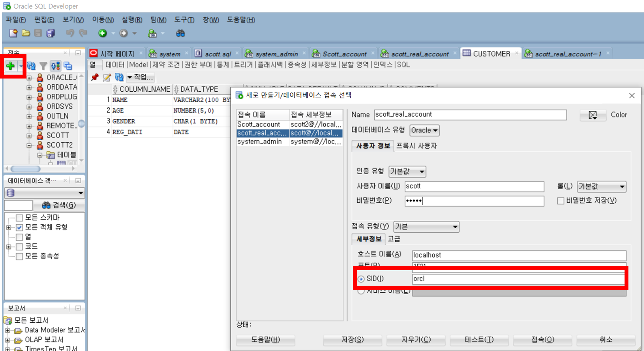Click into the 사용자 이름 field
Image resolution: width=644 pixels, height=351 pixels.
click(x=474, y=187)
